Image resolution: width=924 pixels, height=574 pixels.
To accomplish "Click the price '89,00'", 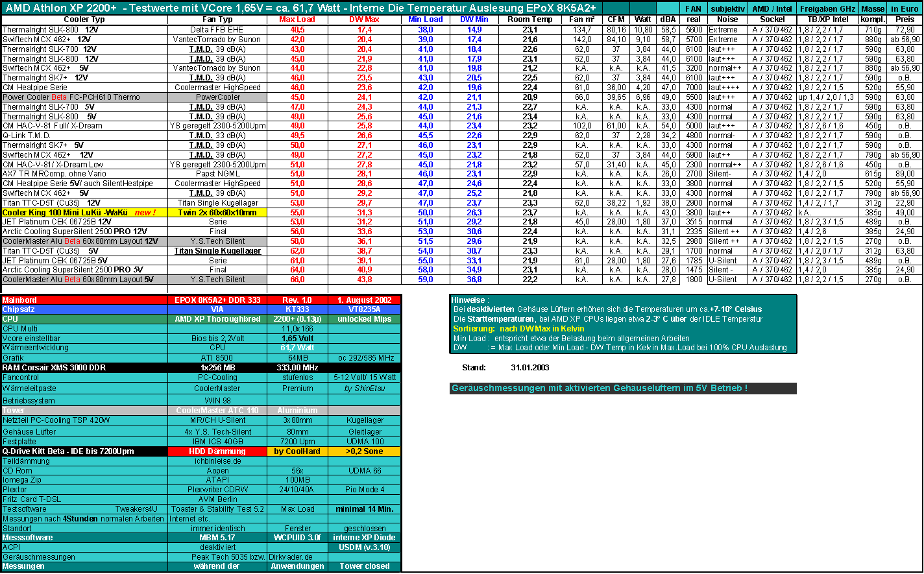I will [905, 174].
